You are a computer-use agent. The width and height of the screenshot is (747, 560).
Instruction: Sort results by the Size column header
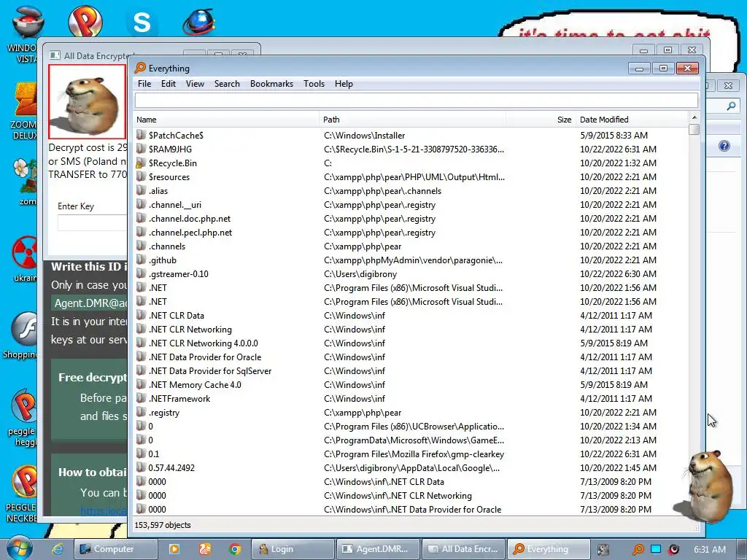point(541,120)
